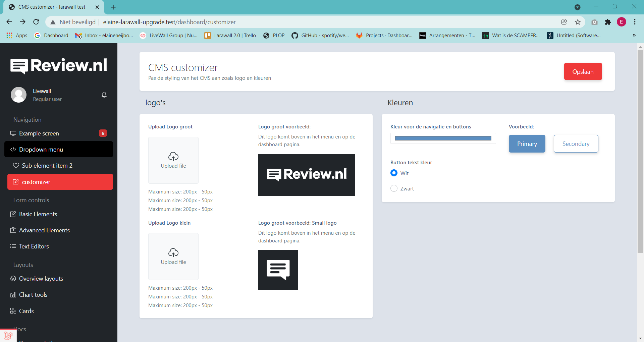Open Sub element item 2
Screen dimensions: 644x342
click(60, 165)
